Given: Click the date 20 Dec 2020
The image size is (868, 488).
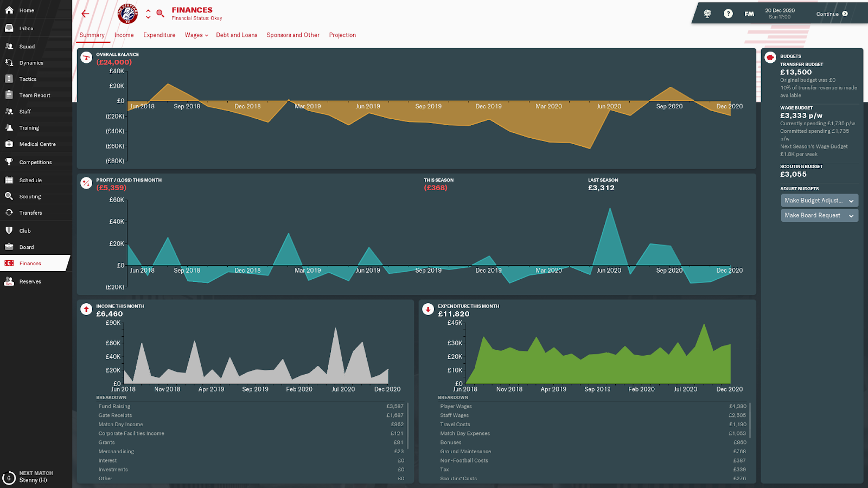Looking at the screenshot, I should point(780,10).
